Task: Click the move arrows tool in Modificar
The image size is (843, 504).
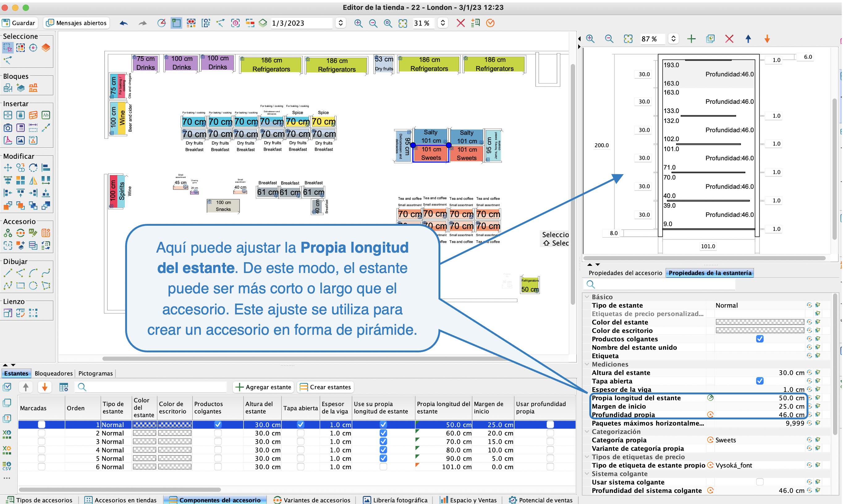Action: click(x=8, y=167)
